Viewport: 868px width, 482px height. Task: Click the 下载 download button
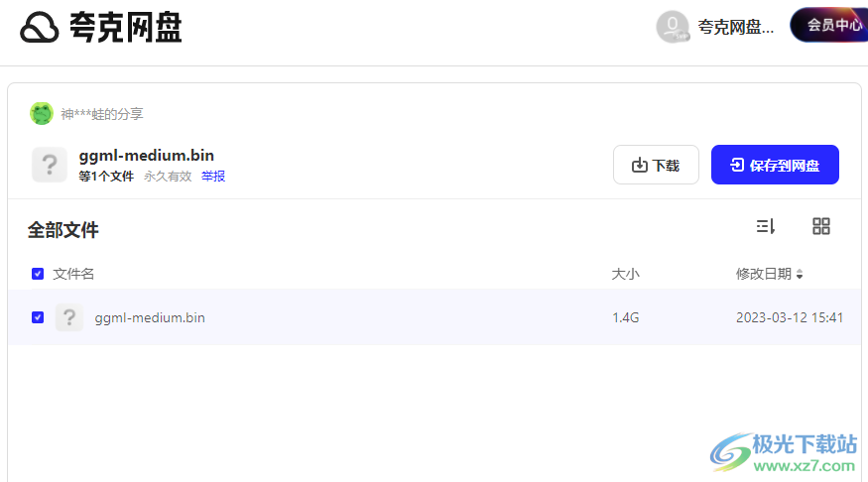click(x=656, y=165)
